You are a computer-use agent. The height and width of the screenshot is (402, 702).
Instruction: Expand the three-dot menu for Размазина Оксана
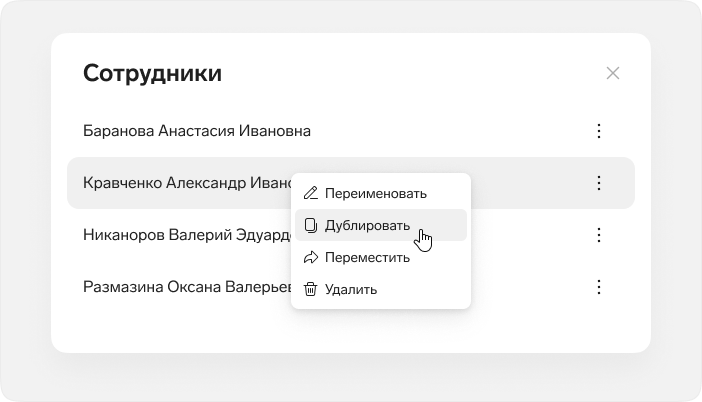(x=599, y=287)
